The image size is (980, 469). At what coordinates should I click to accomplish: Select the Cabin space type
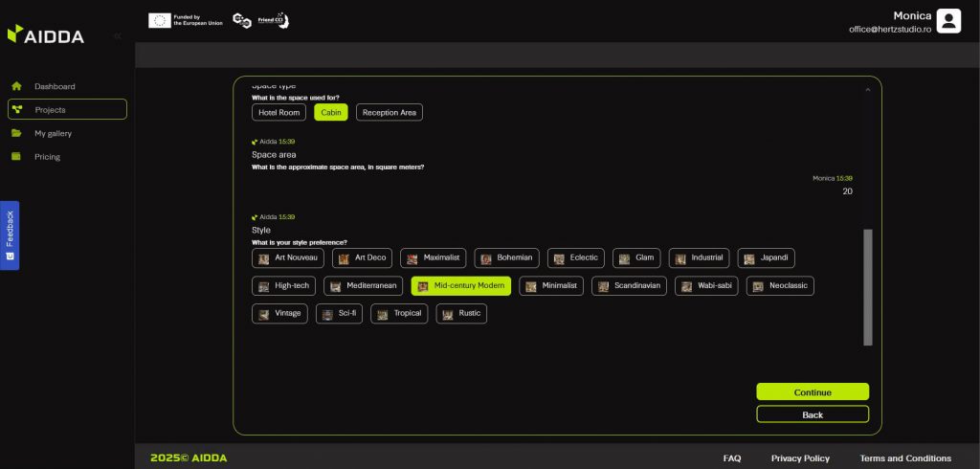pos(331,112)
